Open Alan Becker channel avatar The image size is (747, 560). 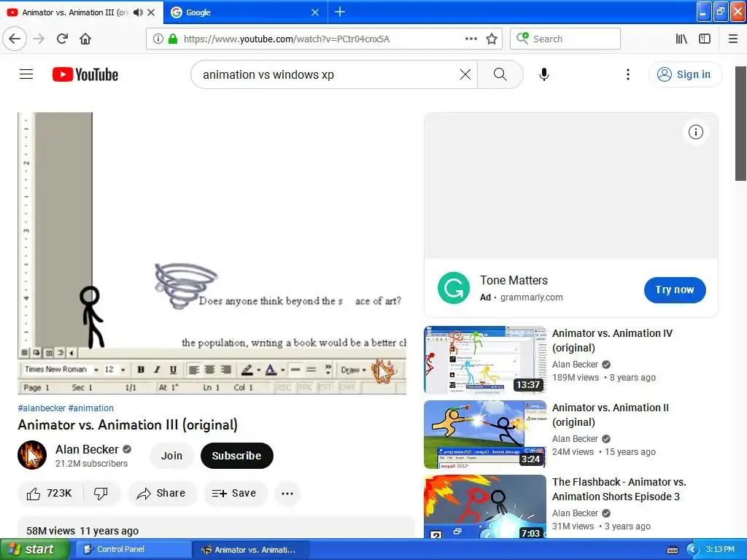[32, 455]
